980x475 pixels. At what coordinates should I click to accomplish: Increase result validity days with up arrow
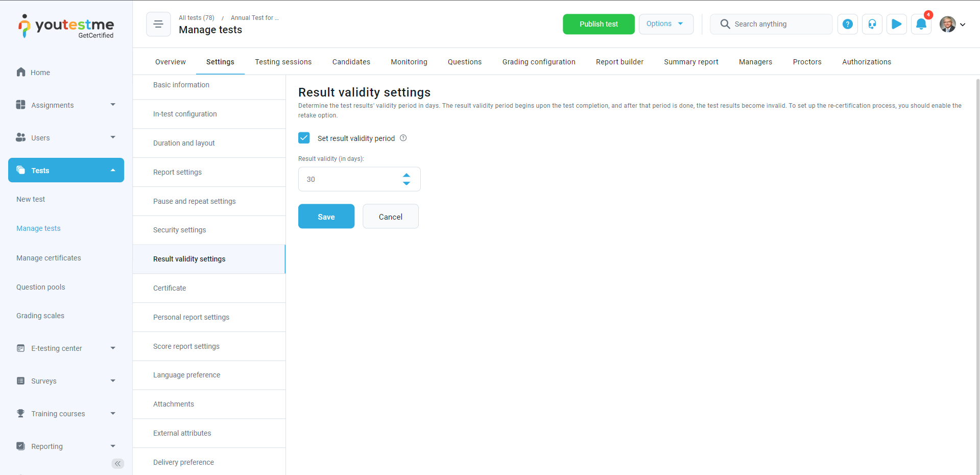406,175
